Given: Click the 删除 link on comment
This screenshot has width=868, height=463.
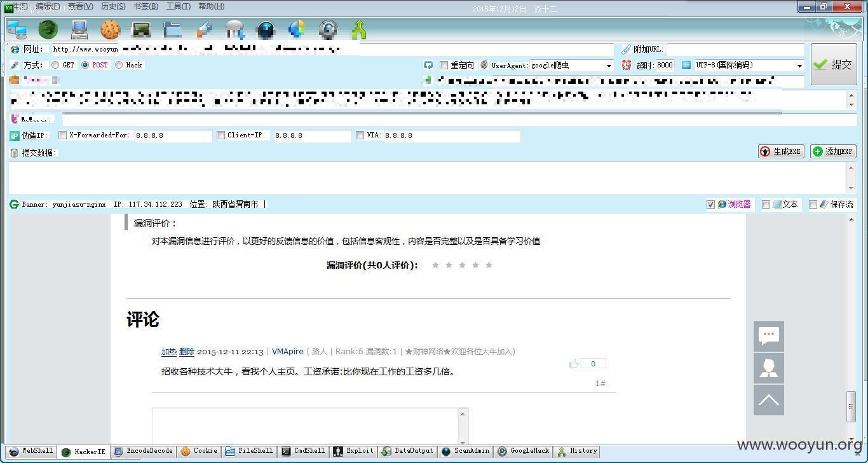Looking at the screenshot, I should (187, 352).
